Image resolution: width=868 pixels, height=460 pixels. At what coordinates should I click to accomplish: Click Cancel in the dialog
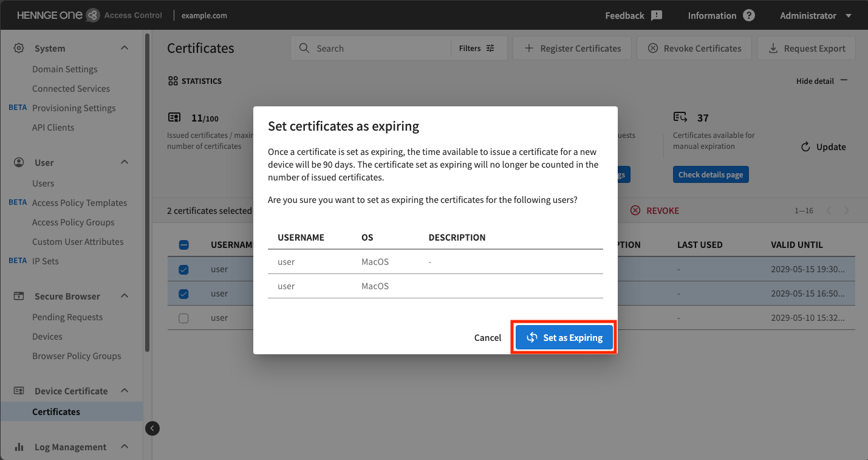point(488,338)
